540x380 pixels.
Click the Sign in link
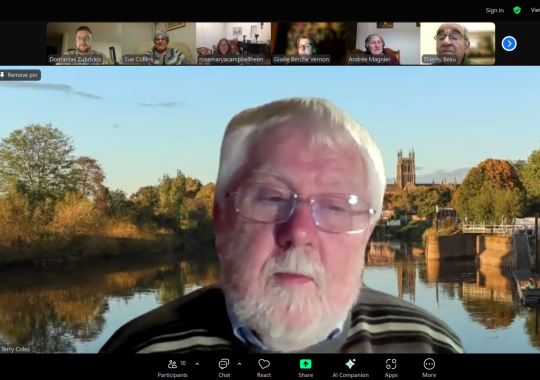pyautogui.click(x=495, y=10)
